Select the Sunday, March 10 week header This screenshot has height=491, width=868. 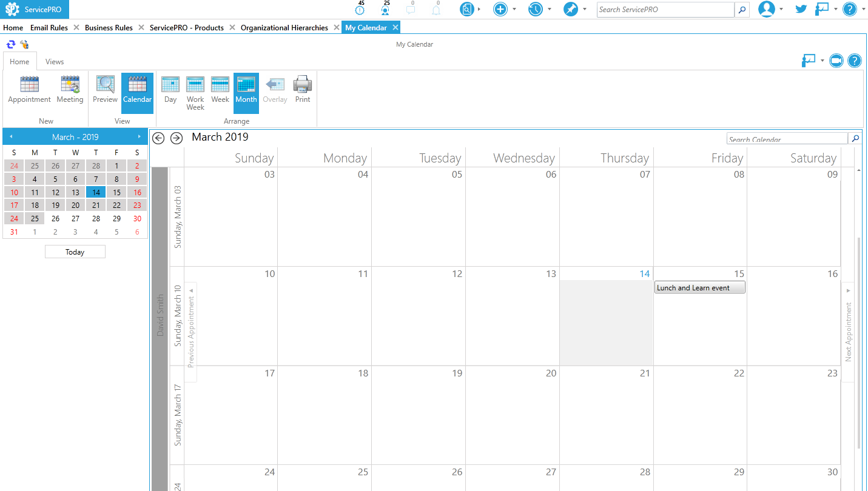177,316
